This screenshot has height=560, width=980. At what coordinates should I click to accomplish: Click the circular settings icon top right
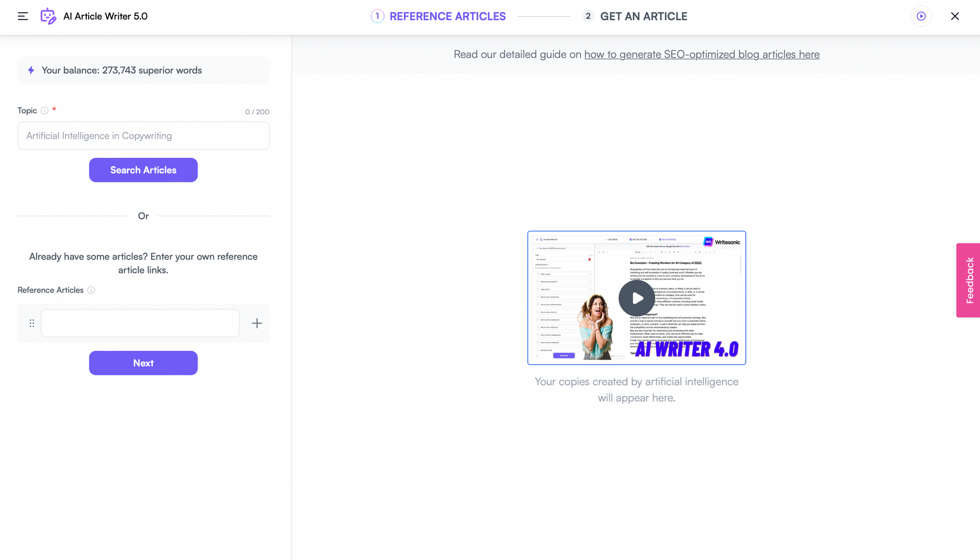[x=921, y=16]
